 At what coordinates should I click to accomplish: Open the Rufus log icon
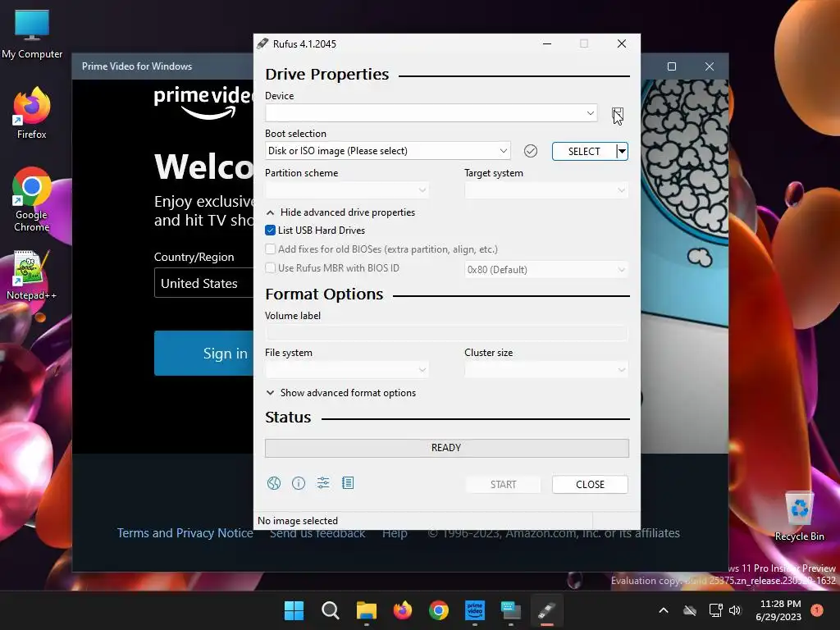click(x=348, y=483)
